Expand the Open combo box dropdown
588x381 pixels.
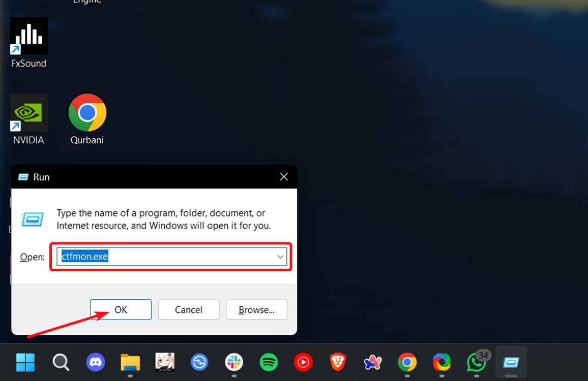click(x=280, y=257)
